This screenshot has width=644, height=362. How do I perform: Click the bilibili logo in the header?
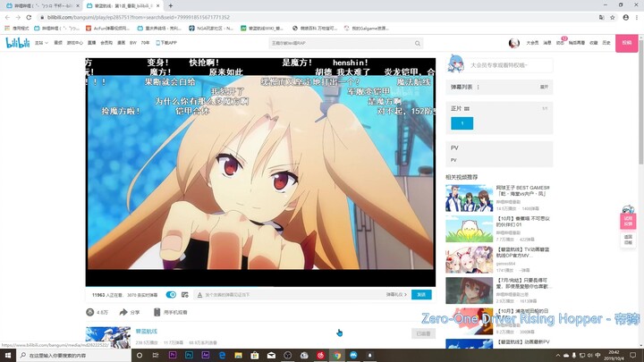[18, 42]
